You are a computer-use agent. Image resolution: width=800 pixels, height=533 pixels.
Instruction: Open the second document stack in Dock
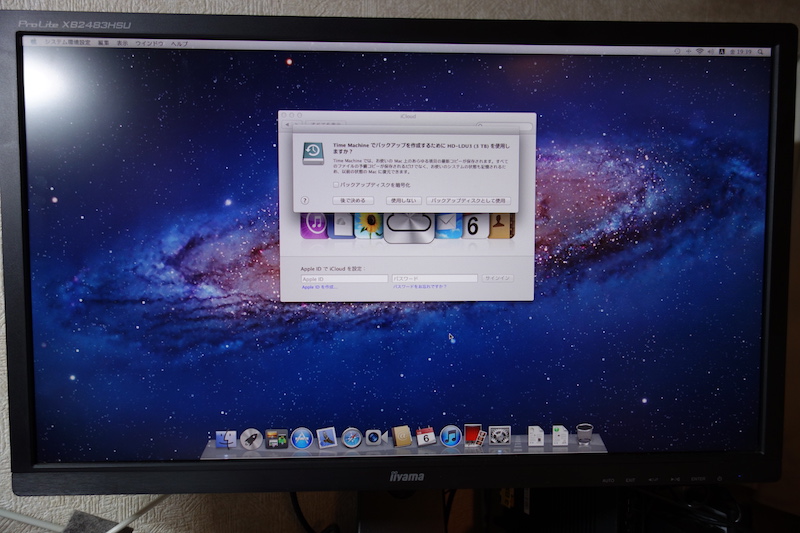(560, 436)
